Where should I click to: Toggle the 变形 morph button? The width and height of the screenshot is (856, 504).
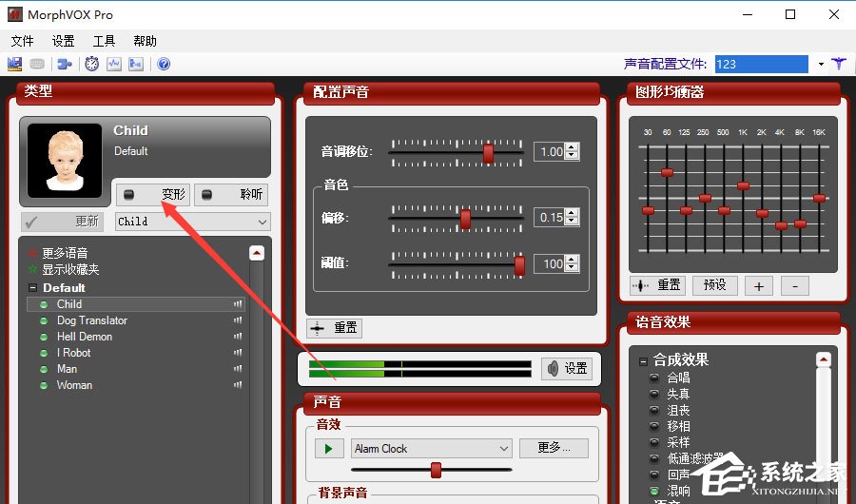pos(153,194)
